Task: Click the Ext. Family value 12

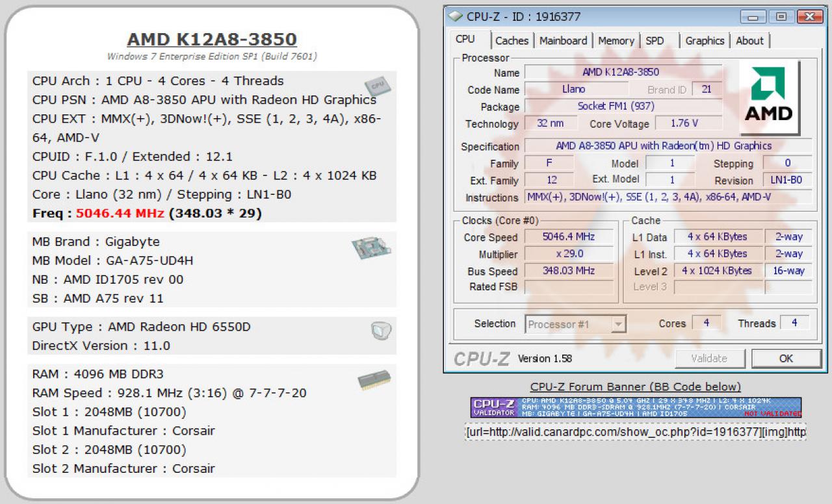Action: point(549,180)
